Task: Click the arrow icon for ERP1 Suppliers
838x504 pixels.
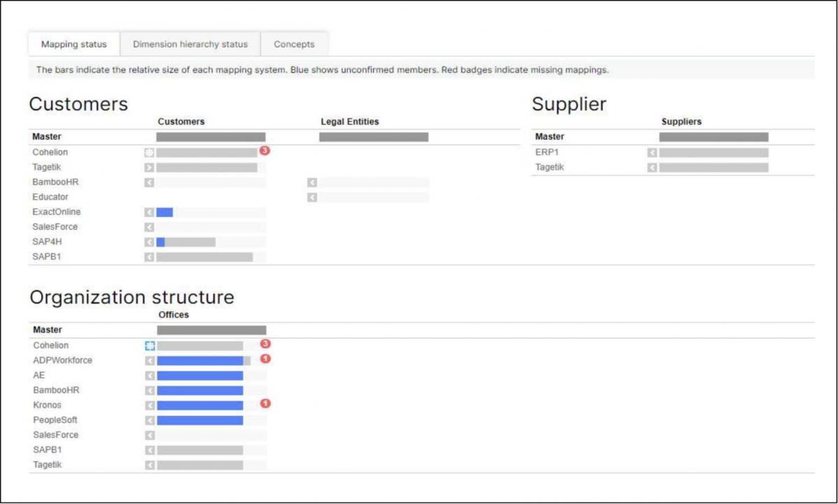Action: click(x=652, y=152)
